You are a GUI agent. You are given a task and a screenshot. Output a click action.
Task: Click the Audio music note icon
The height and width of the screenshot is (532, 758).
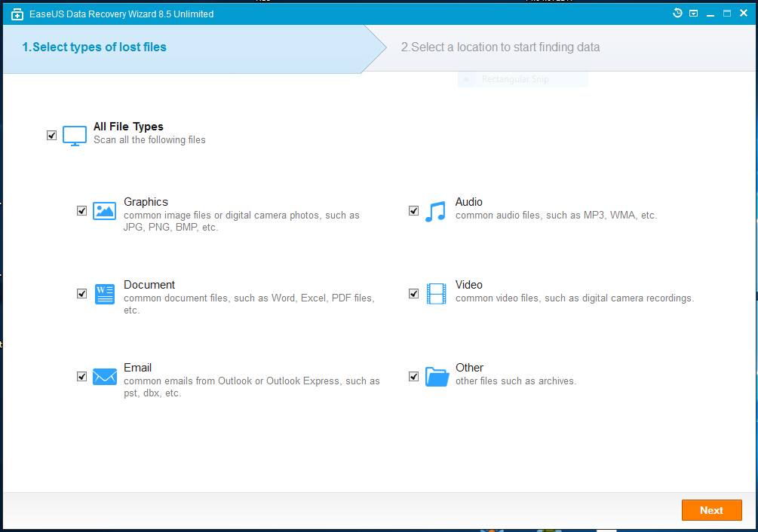tap(435, 212)
